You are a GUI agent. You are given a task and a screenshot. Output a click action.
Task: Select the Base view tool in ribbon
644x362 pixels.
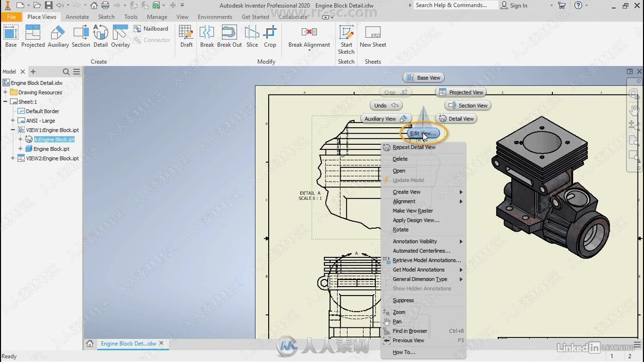pos(11,37)
